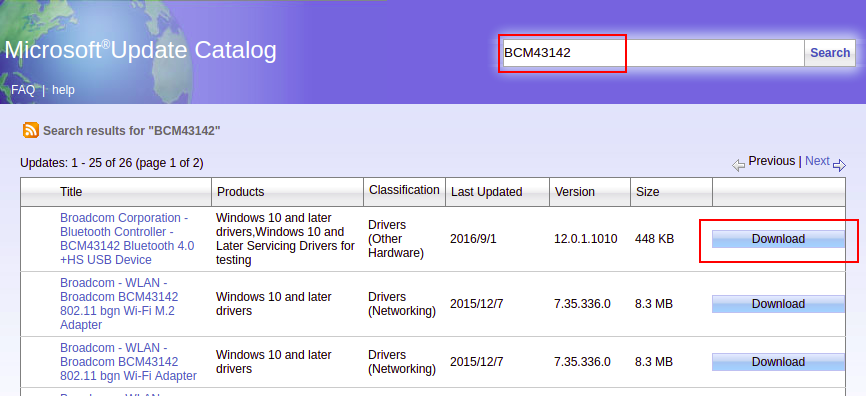Click the Previous page arrow icon
The width and height of the screenshot is (866, 396).
pos(738,165)
